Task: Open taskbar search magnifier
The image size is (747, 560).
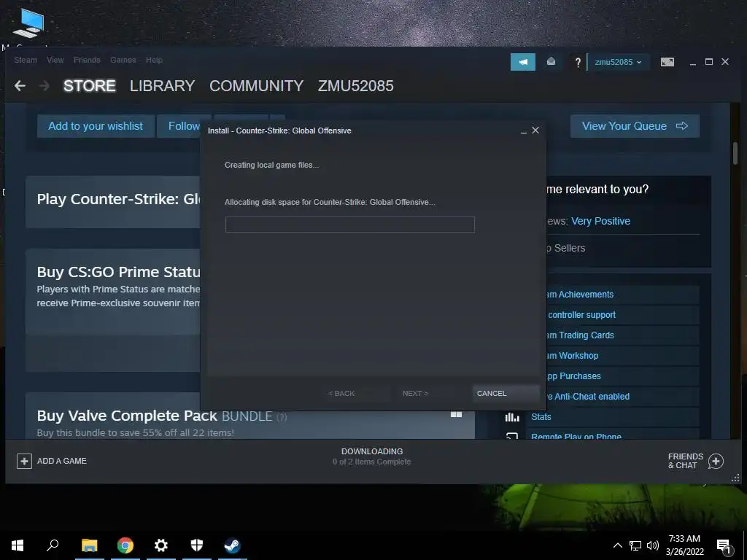Action: click(x=53, y=545)
